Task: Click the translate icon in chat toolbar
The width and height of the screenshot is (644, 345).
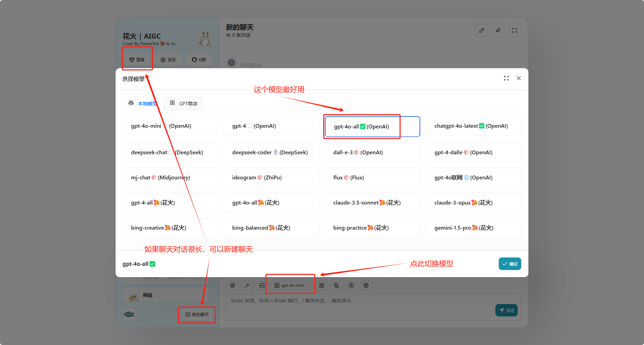Action: tap(336, 285)
